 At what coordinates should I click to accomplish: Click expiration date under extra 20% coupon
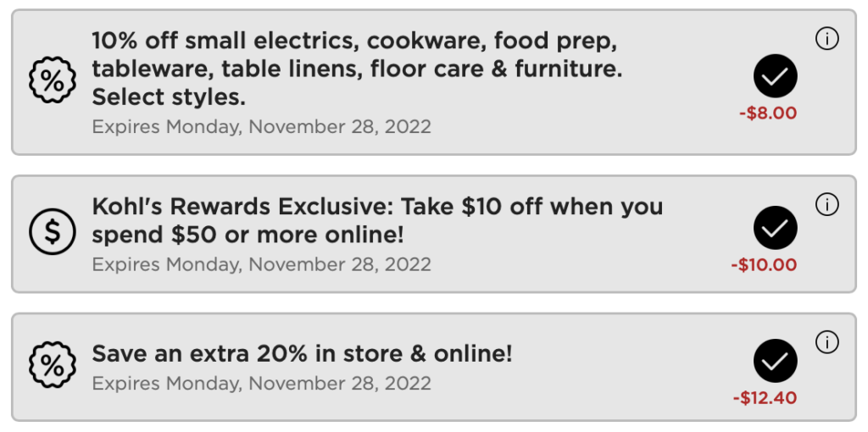[x=261, y=383]
